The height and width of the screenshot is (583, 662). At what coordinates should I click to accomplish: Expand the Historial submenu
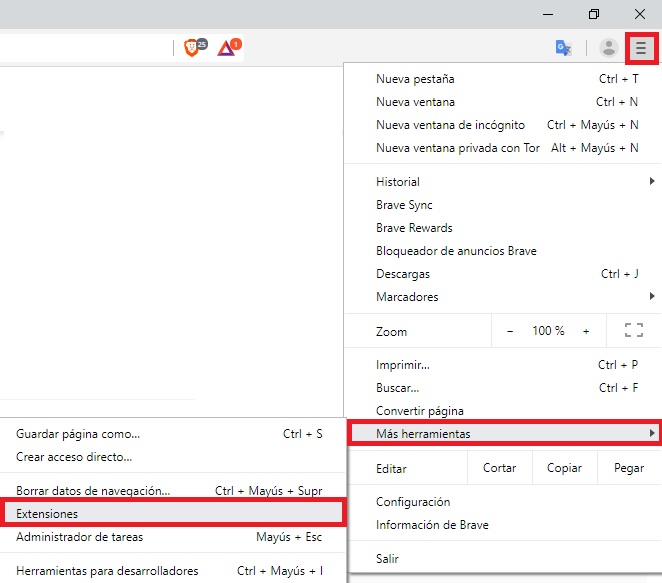pyautogui.click(x=502, y=182)
